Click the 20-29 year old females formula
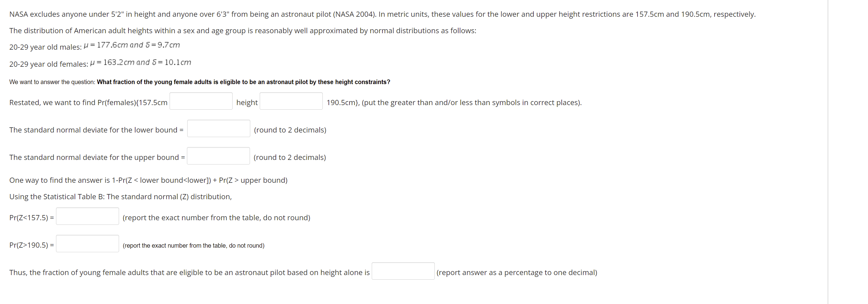868x304 pixels. pos(141,62)
